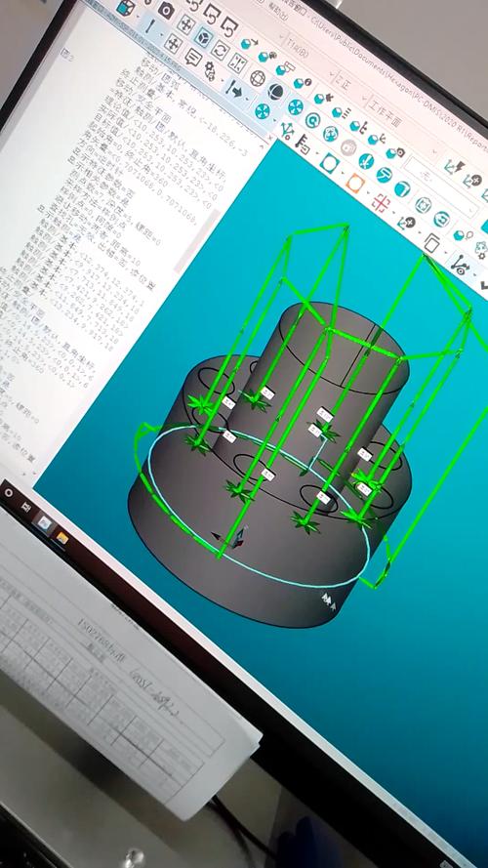Expand dropdown arrow beside teal square-circle icon
The height and width of the screenshot is (868, 488).
pos(343,174)
